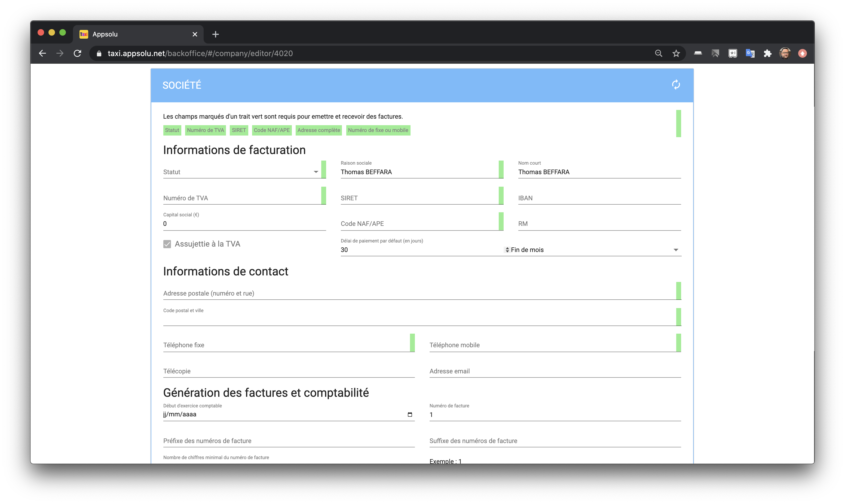Click the Adresse complète green tag
The image size is (845, 504).
pyautogui.click(x=318, y=130)
